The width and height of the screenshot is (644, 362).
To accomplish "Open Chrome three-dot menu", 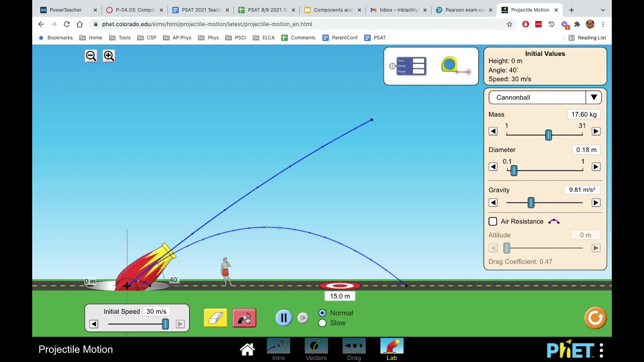I will click(x=603, y=24).
